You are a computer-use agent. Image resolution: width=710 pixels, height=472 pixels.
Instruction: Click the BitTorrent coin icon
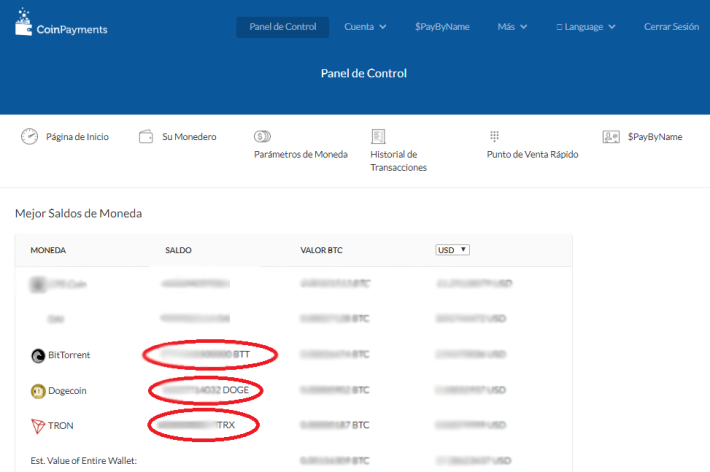pyautogui.click(x=38, y=356)
